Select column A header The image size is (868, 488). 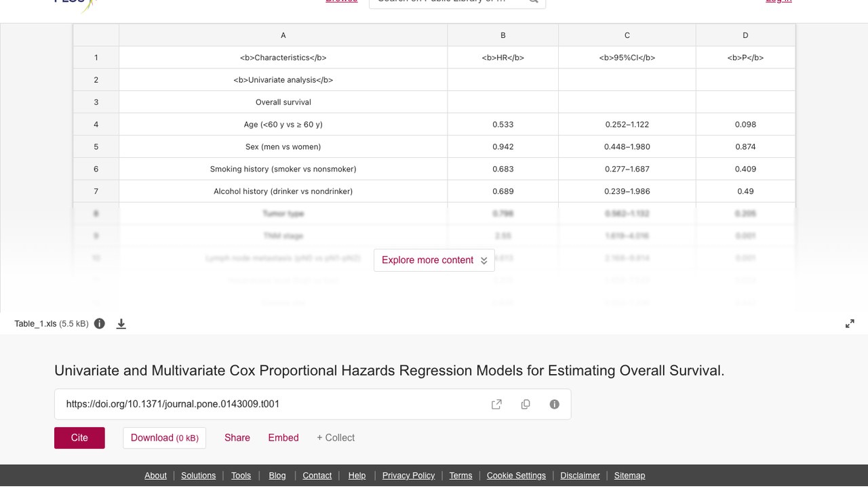[x=283, y=35]
